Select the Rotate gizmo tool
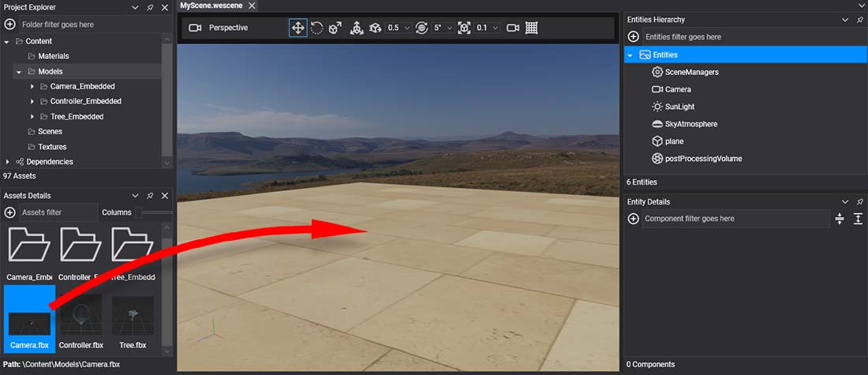The width and height of the screenshot is (868, 375). (x=316, y=28)
